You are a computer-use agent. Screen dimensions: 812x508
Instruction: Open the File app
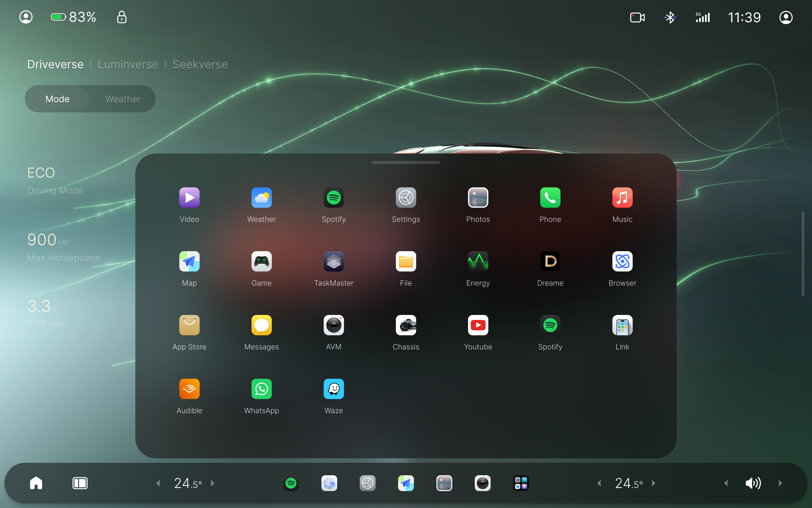pyautogui.click(x=406, y=261)
